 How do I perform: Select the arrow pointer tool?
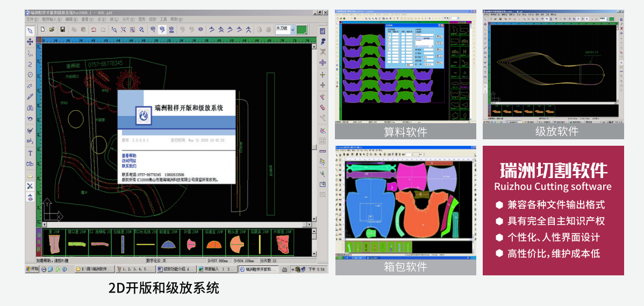[x=30, y=31]
